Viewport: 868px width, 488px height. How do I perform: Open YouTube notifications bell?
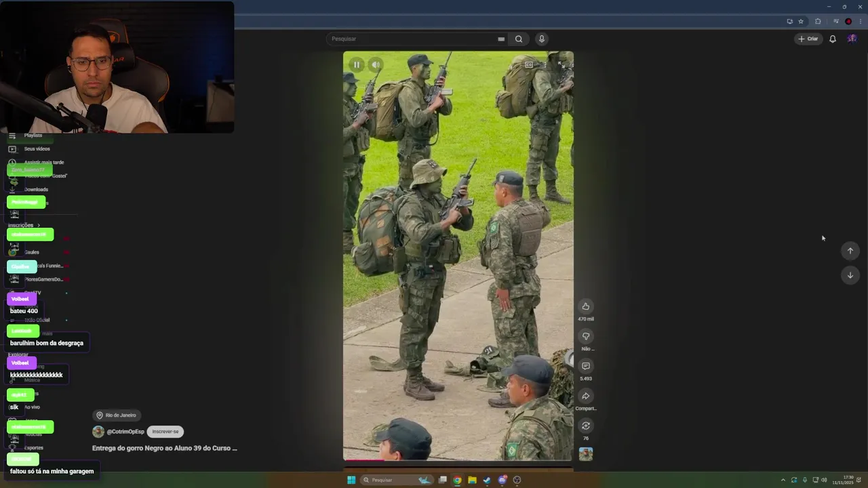[833, 39]
